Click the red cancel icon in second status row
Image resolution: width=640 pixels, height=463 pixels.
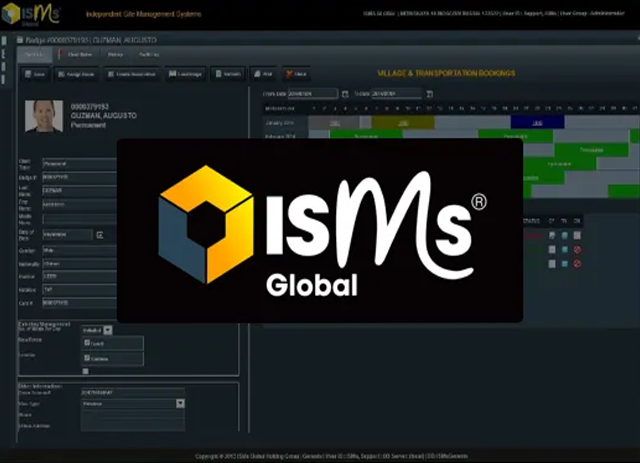point(577,249)
